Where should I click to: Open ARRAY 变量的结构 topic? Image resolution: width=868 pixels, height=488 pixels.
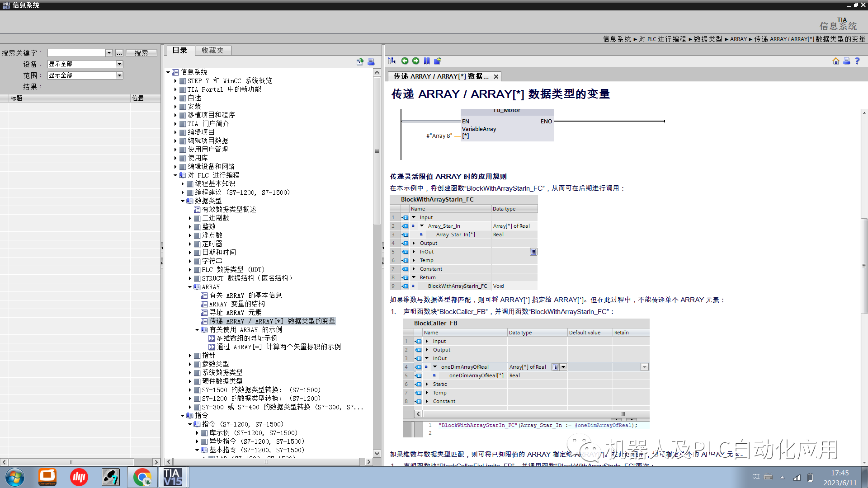point(237,304)
